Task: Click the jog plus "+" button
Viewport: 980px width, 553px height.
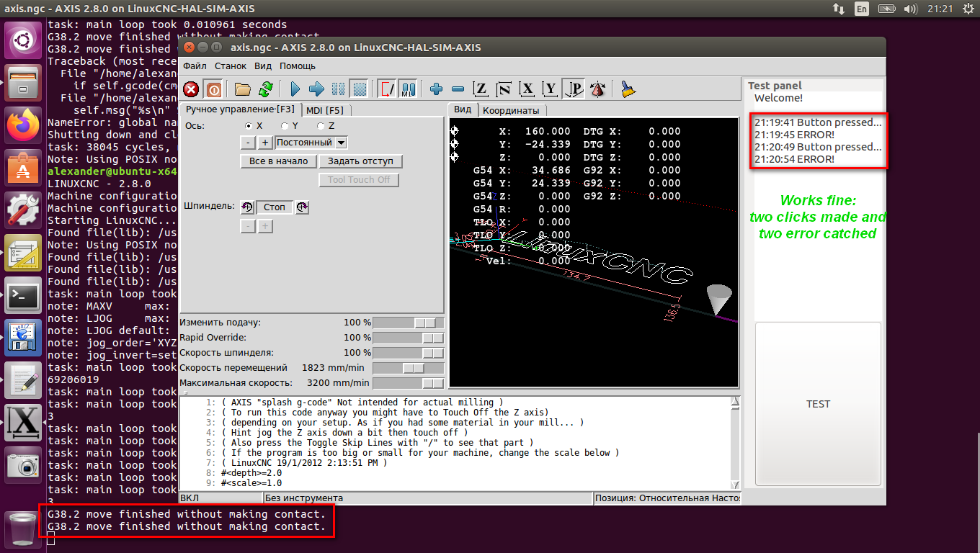Action: click(265, 143)
